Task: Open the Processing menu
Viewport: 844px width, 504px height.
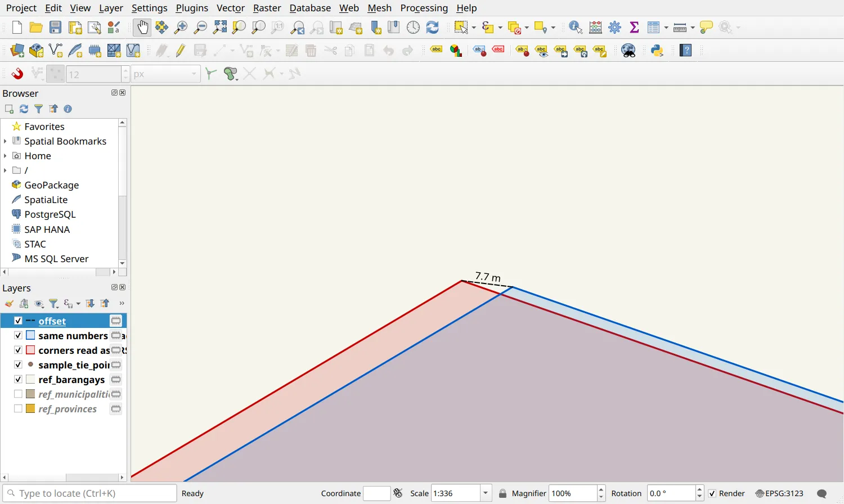Action: [424, 8]
